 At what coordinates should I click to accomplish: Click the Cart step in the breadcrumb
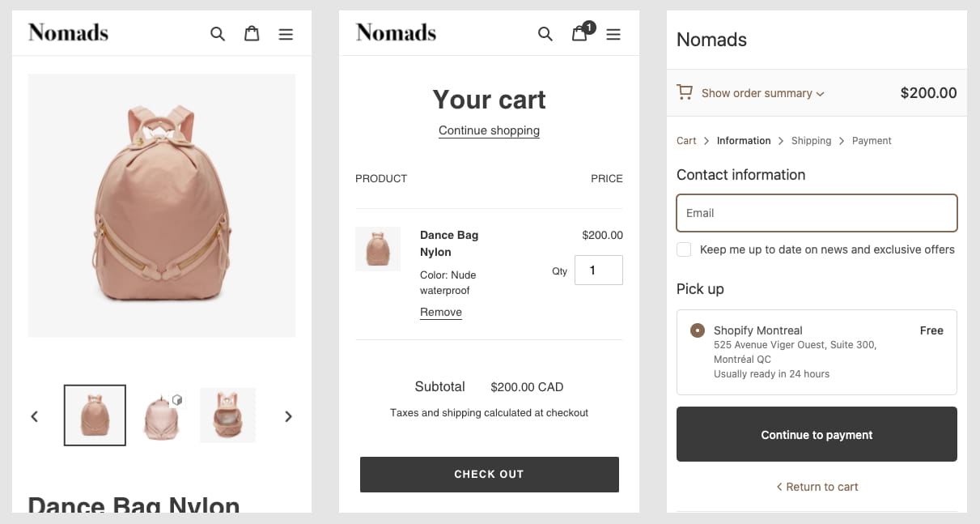pyautogui.click(x=685, y=140)
